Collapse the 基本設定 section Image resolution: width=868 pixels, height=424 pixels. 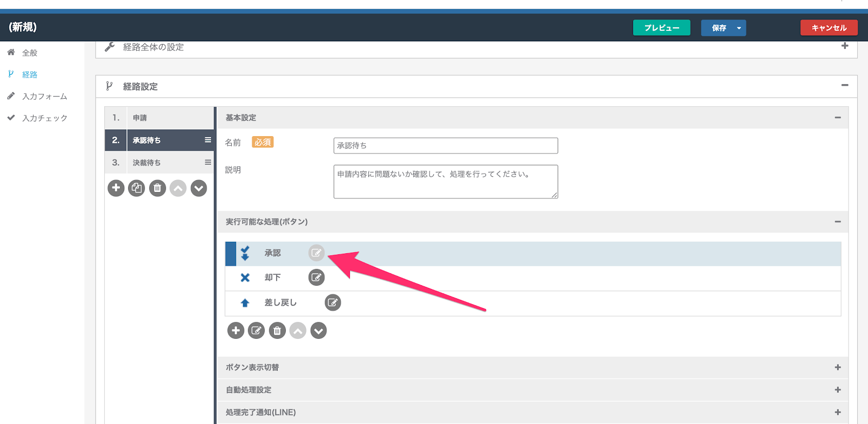pos(838,118)
